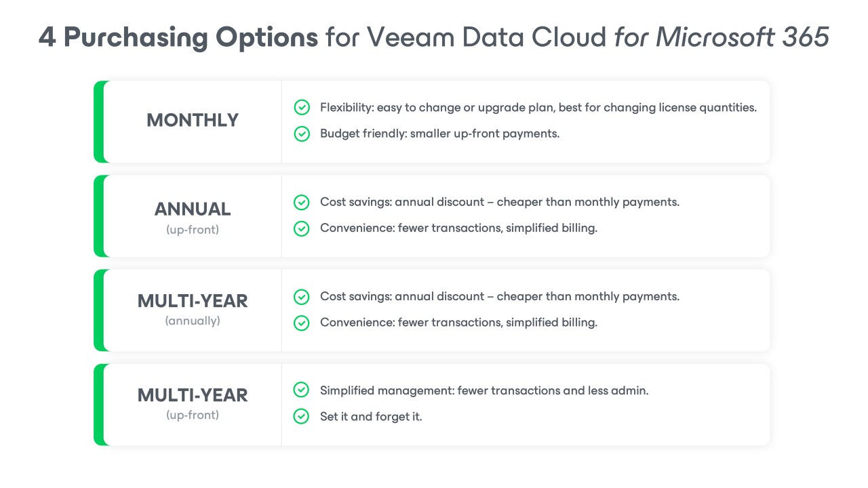Image resolution: width=868 pixels, height=488 pixels.
Task: Select the MONTHLY option heading
Action: tap(193, 121)
